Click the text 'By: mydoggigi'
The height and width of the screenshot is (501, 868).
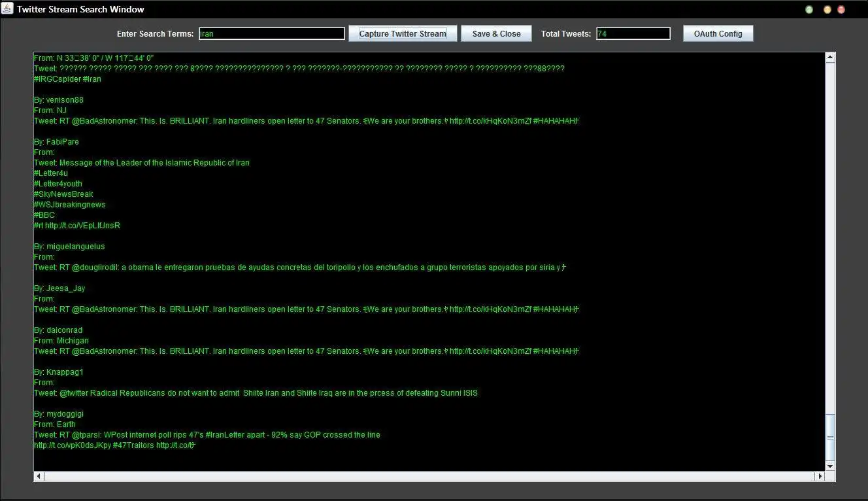pos(59,414)
